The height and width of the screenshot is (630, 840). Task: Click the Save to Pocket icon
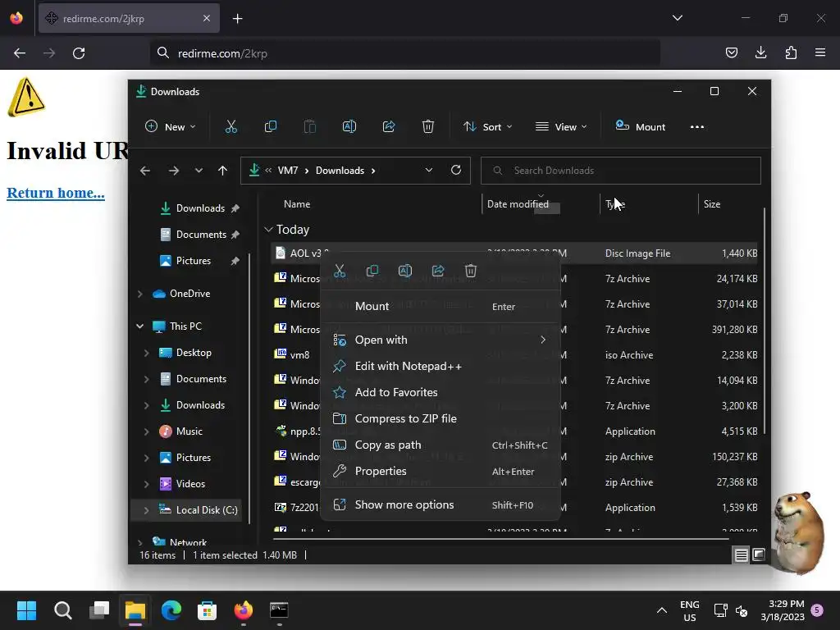coord(731,52)
